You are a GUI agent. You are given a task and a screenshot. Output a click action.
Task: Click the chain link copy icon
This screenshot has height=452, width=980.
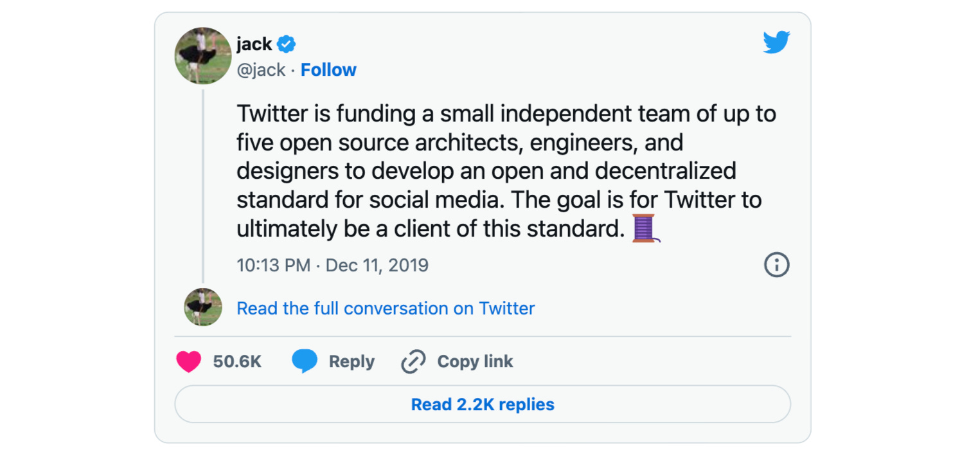coord(413,362)
